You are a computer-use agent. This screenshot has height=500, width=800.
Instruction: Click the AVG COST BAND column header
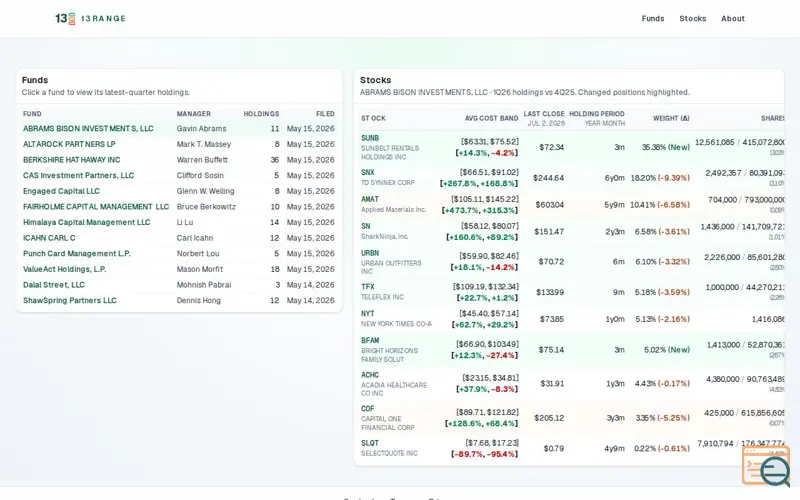(x=491, y=118)
